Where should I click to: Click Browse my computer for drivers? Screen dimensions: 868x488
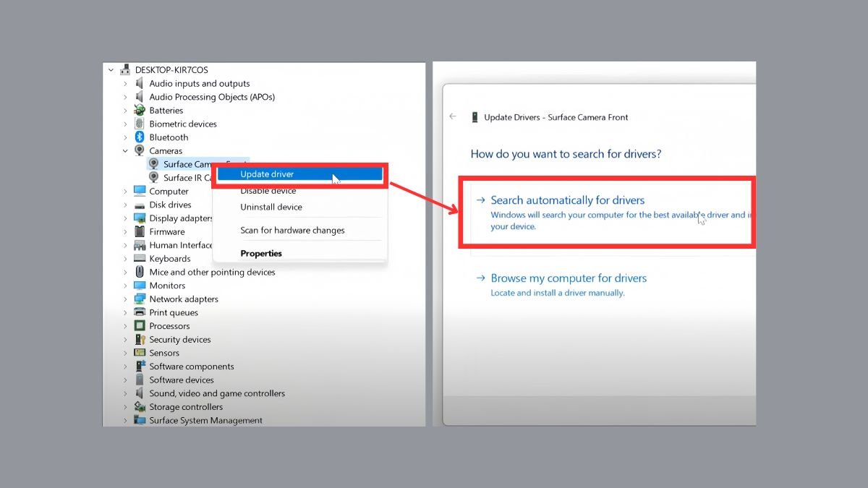tap(569, 278)
